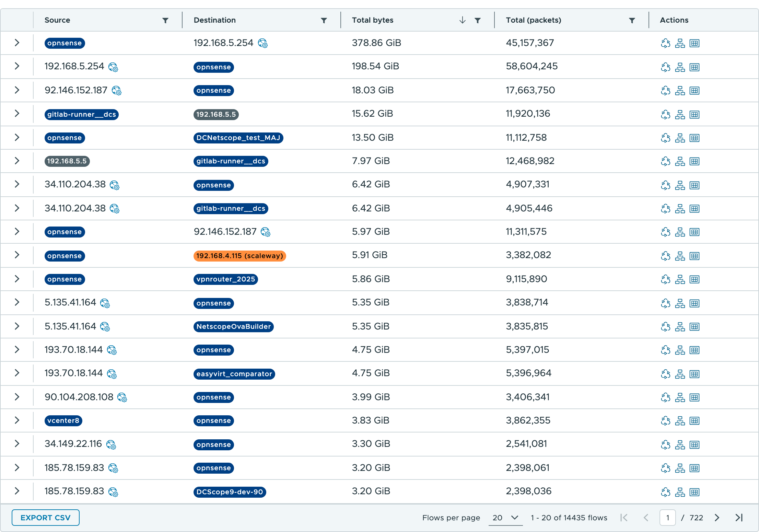Toggle Total bytes sort arrow
The height and width of the screenshot is (532, 759).
[463, 20]
